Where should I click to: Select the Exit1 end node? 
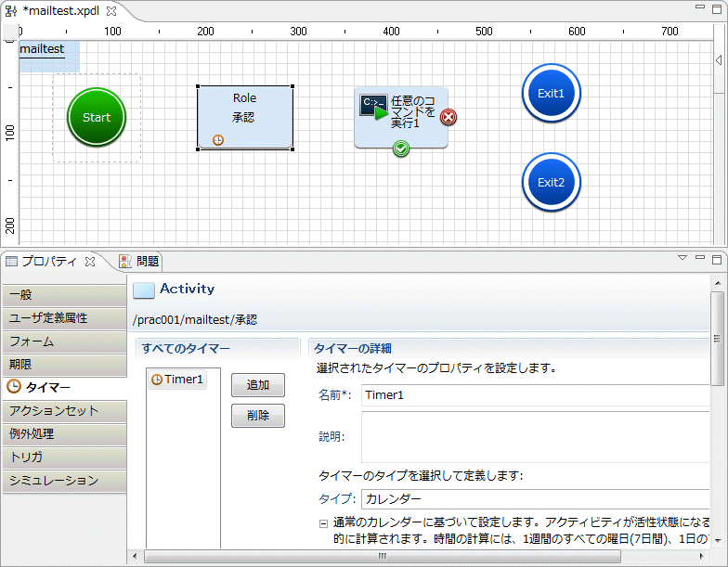551,93
